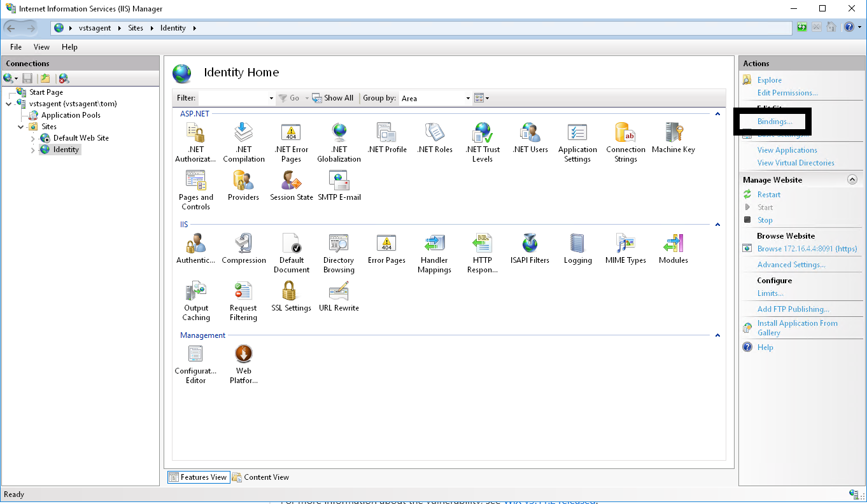The image size is (867, 504).
Task: Collapse the IIS section
Action: coord(717,225)
